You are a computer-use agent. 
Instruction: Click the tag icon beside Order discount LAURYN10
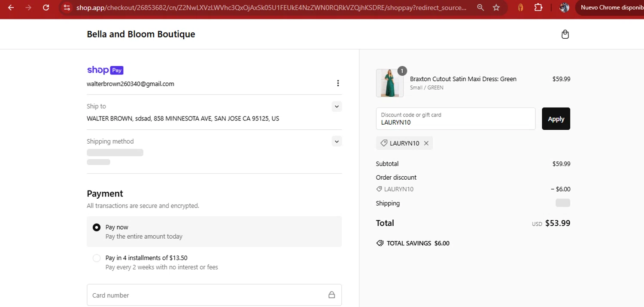click(379, 189)
